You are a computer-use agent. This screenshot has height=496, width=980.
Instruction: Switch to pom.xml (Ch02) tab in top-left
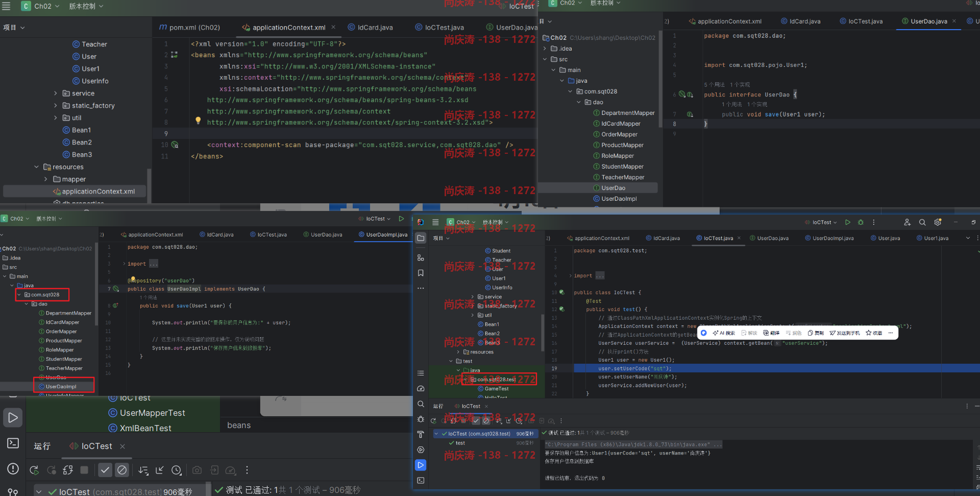coord(189,28)
